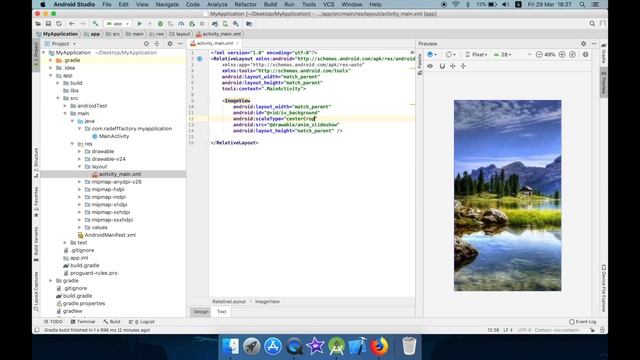640x360 pixels.
Task: Click the ImageView breadcrumb below editor
Action: 267,302
